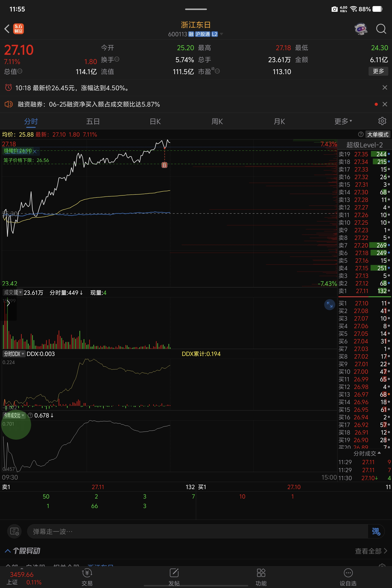Select the 买1 27.10 order row
392x588 pixels.
tap(364, 303)
